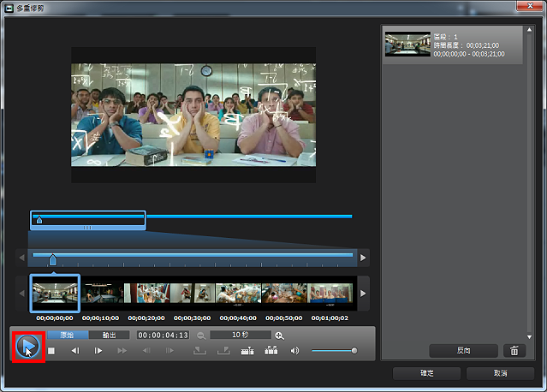
Task: Click the filmstrip left scroll arrow
Action: [21, 294]
